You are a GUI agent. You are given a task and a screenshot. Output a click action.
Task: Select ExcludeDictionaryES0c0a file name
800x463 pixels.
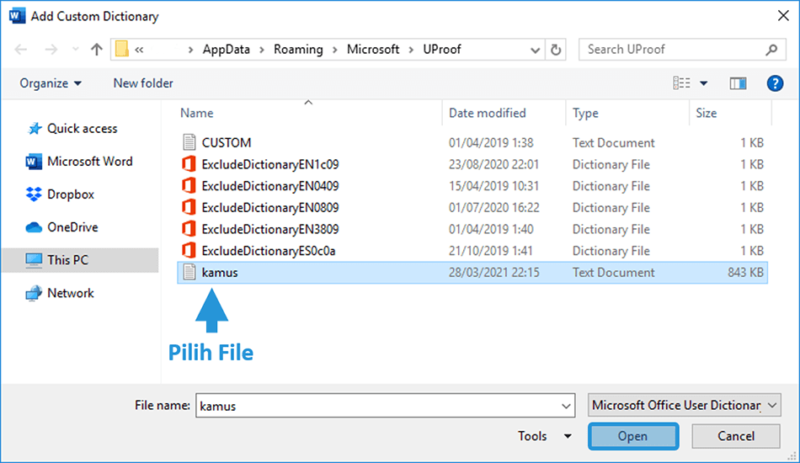click(x=268, y=251)
